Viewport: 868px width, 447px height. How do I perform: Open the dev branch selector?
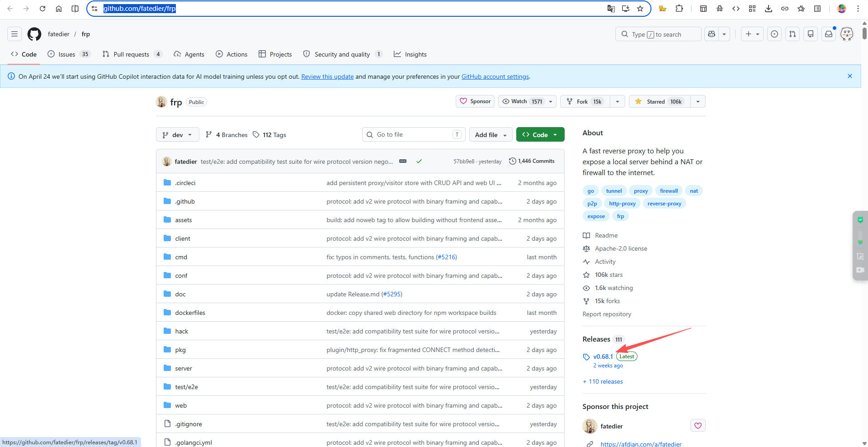click(x=177, y=135)
